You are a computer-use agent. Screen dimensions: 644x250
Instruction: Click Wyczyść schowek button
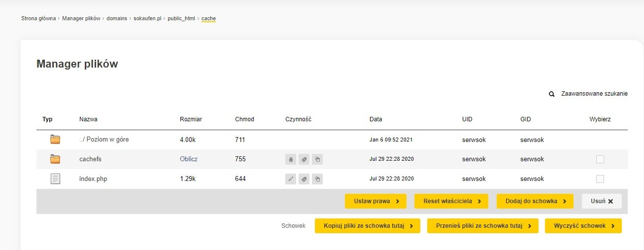coord(583,226)
